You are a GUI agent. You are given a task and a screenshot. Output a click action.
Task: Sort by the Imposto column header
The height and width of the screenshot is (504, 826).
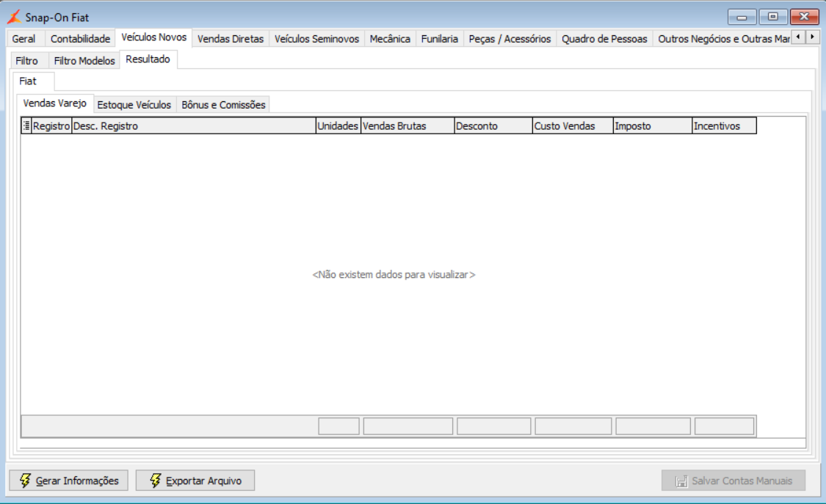(x=653, y=125)
